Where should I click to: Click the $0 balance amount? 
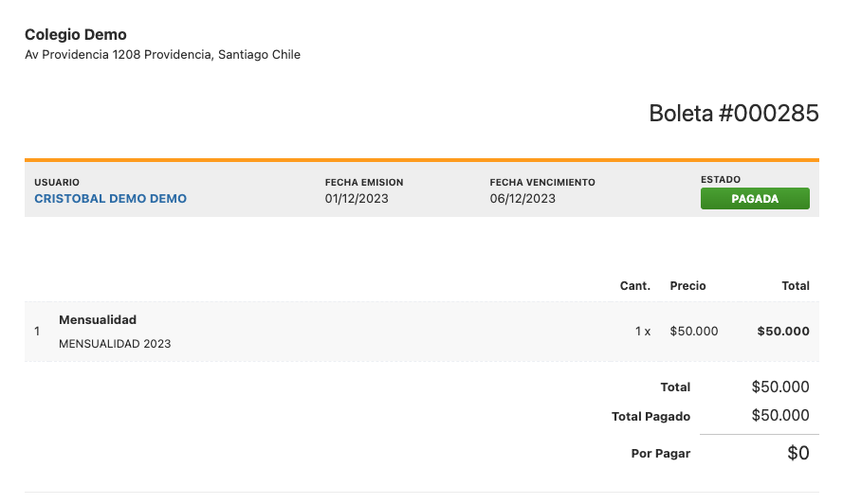click(x=798, y=453)
